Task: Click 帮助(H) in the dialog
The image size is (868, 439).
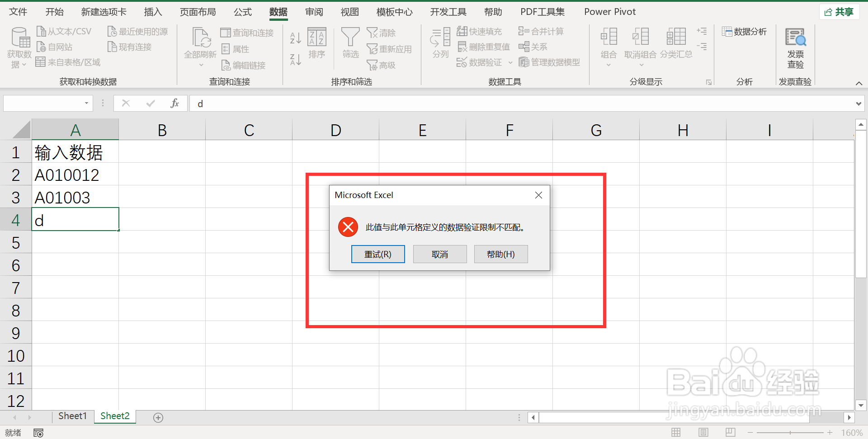Action: tap(501, 254)
